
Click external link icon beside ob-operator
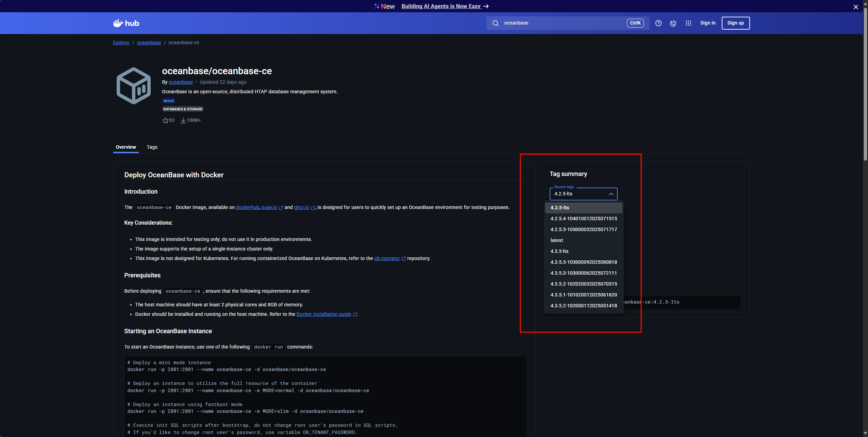pyautogui.click(x=404, y=259)
